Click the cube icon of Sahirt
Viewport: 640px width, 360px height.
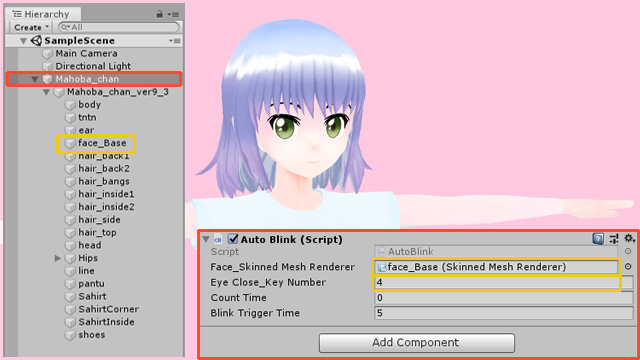coord(71,296)
